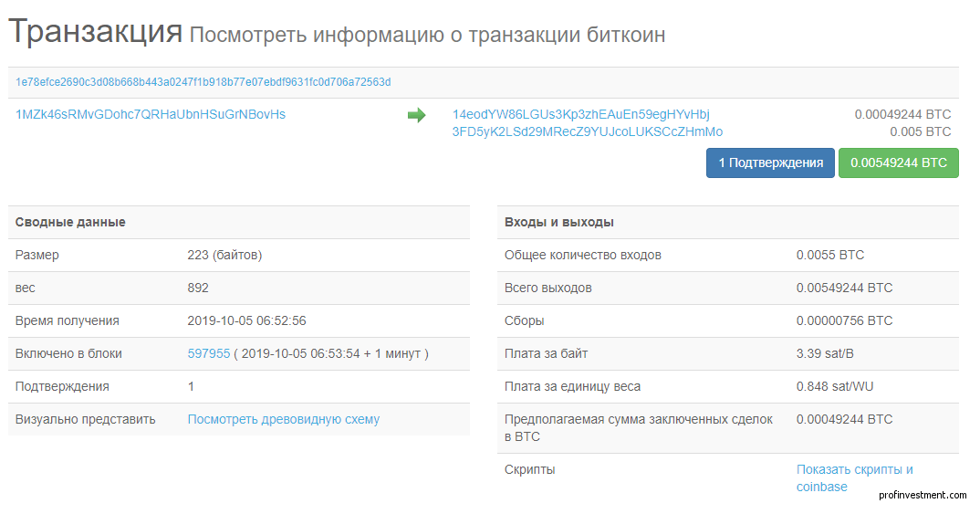Select block time '2019-10-05 06:53:54 + 1 минут'
The image size is (980, 514).
(x=330, y=353)
